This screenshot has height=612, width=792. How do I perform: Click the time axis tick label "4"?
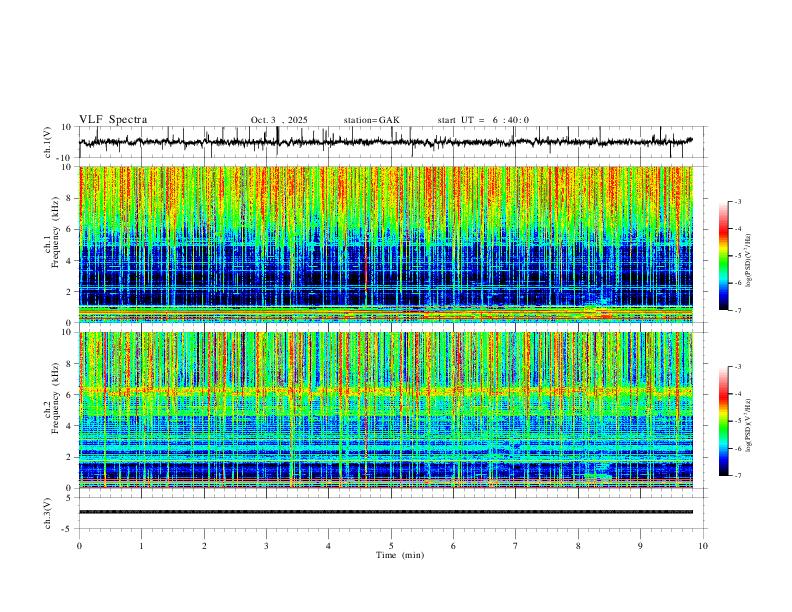[x=329, y=546]
